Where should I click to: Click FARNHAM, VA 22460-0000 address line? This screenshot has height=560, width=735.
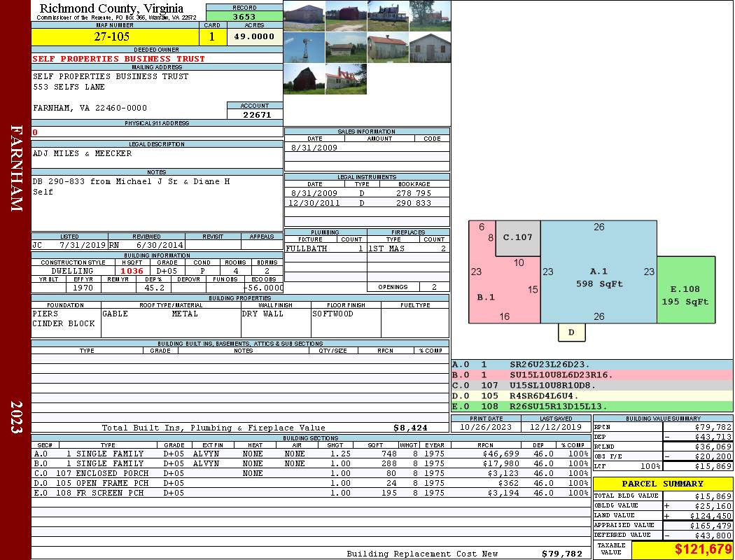point(90,108)
